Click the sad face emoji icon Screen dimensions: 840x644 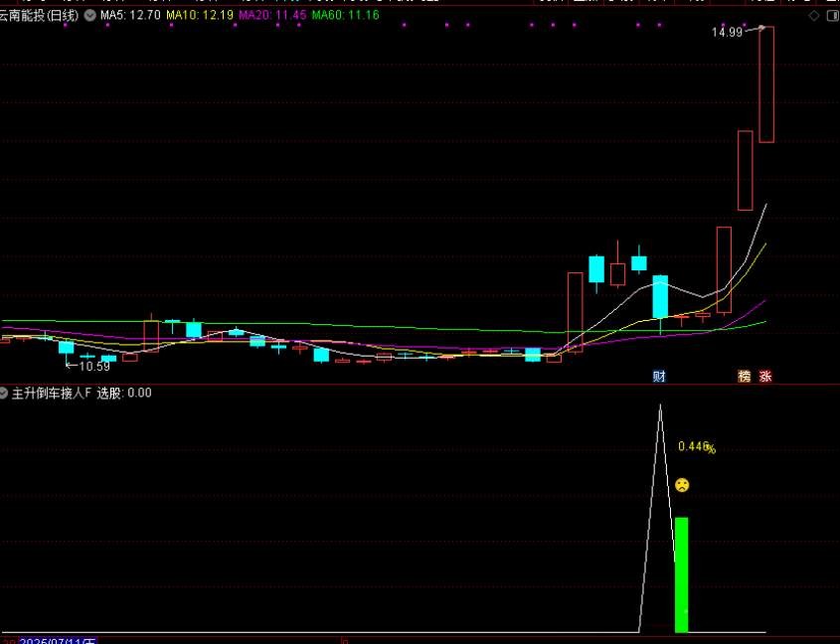[x=682, y=485]
